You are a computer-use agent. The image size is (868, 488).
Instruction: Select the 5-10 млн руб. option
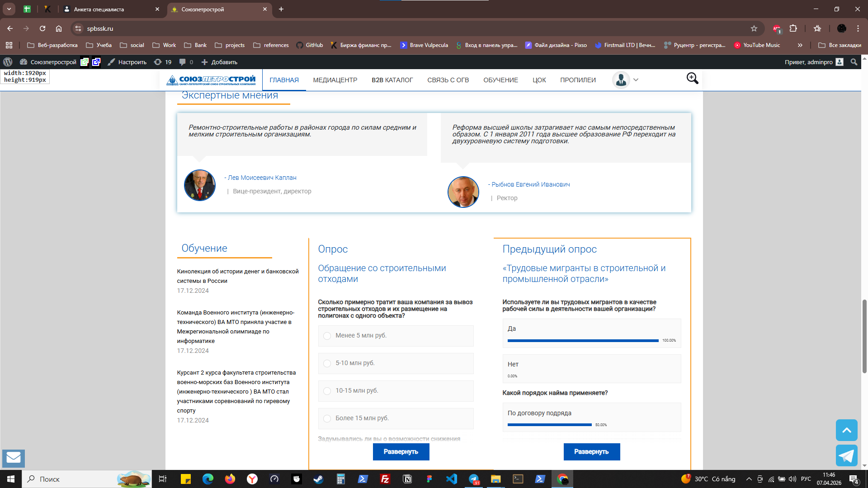click(396, 363)
